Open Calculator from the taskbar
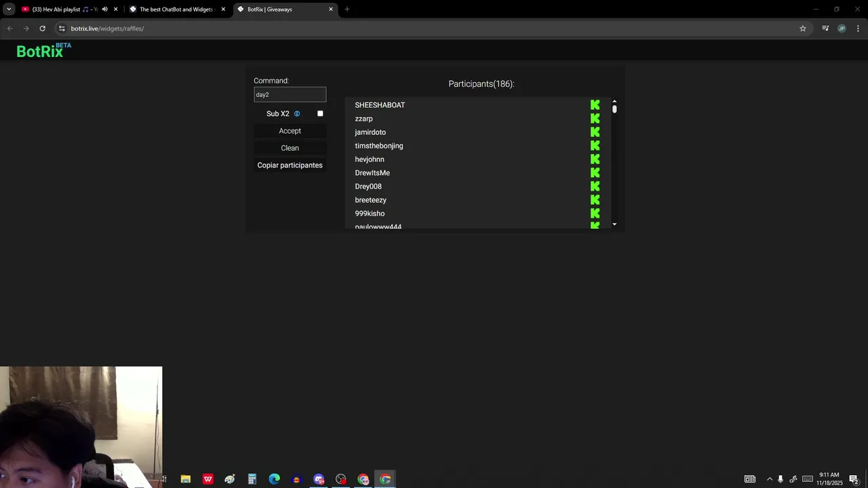Screen dimensions: 868x488 click(x=252, y=479)
